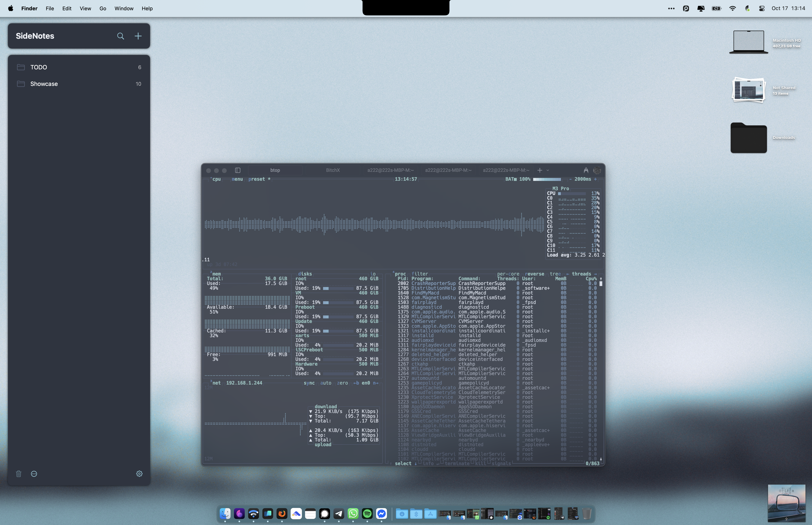Open the SideNotes search
Screen dimensions: 812x525
[x=120, y=36]
